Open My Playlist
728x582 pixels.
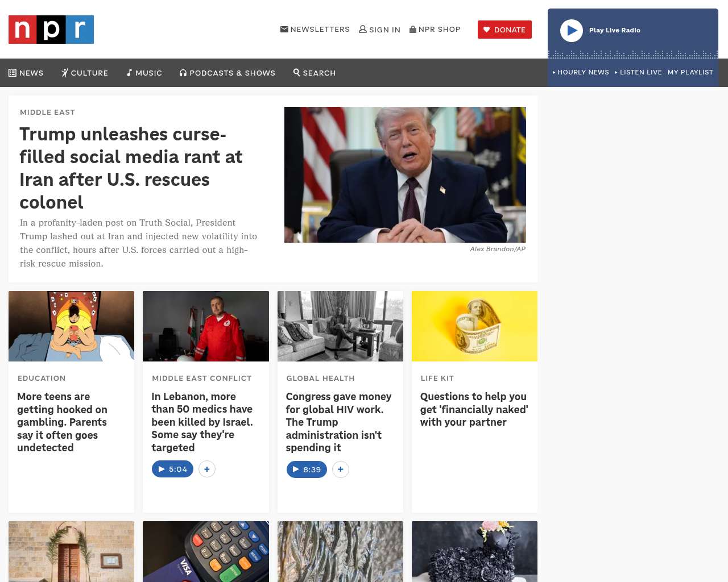(690, 72)
